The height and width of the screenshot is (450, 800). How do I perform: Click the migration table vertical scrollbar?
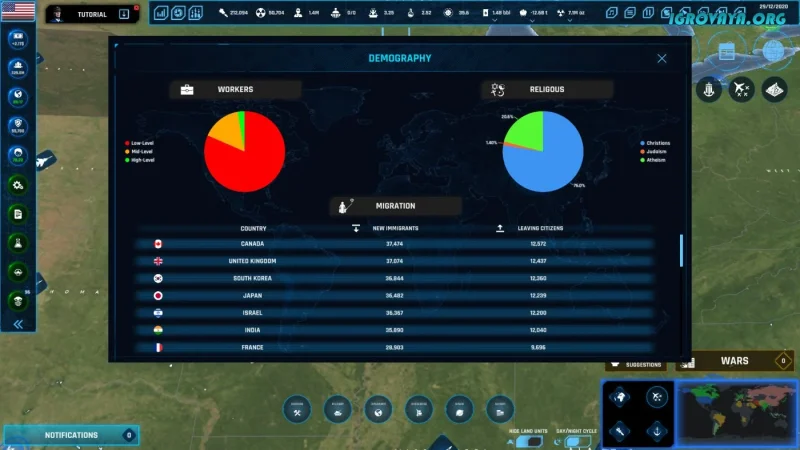(x=682, y=250)
